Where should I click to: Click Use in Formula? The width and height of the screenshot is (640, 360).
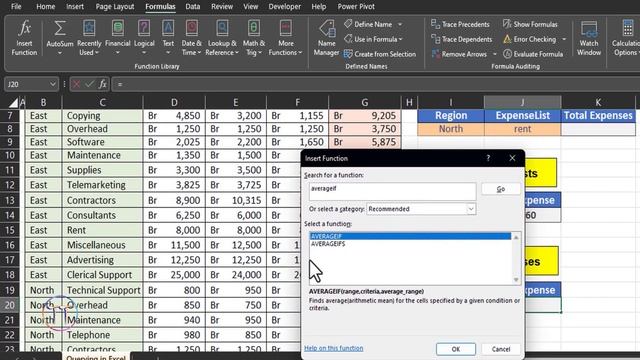[373, 39]
